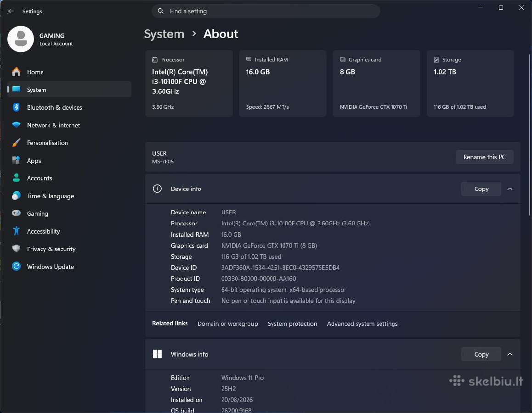
Task: Click the Accessibility figure icon
Action: 16,231
